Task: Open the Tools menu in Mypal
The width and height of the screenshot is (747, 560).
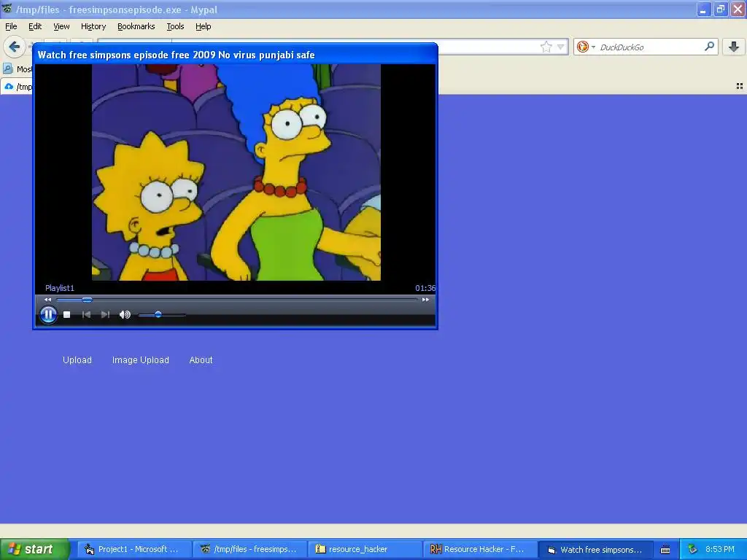Action: pyautogui.click(x=175, y=27)
